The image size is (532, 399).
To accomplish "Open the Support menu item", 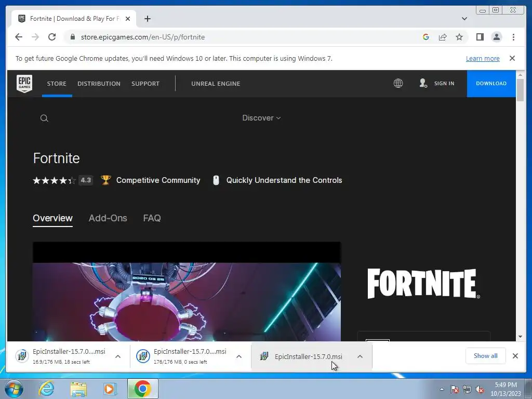I will pos(145,84).
